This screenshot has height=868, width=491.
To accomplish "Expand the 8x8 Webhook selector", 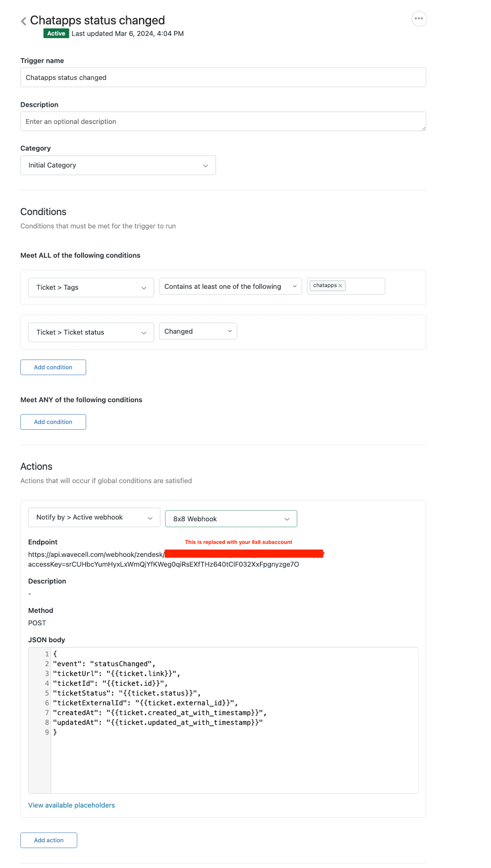I will pyautogui.click(x=231, y=519).
